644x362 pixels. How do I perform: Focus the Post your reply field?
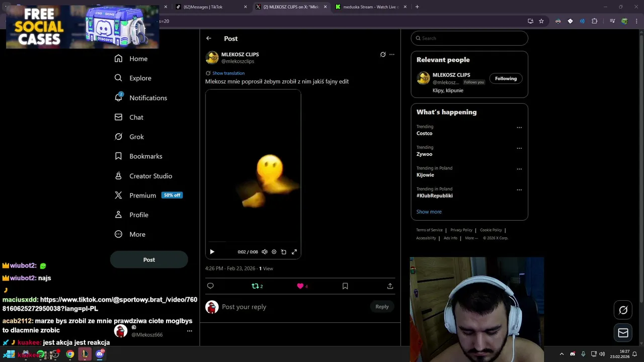click(x=294, y=307)
